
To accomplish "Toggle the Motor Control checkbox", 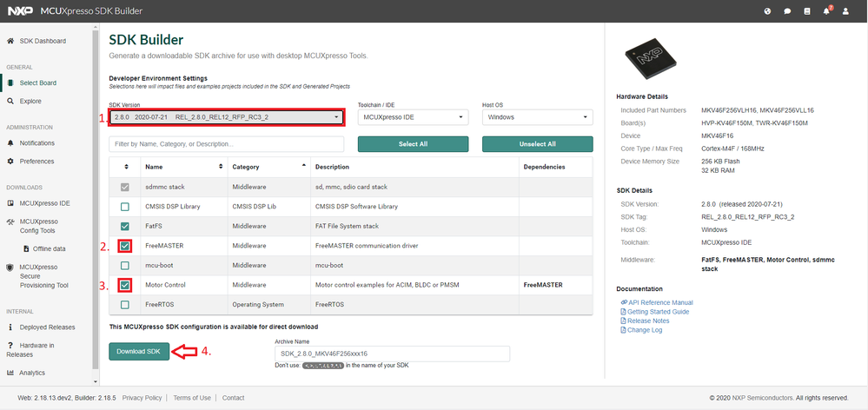I will coord(125,285).
